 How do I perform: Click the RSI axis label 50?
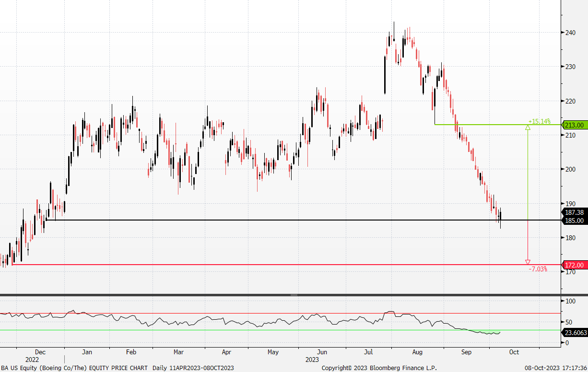569,322
